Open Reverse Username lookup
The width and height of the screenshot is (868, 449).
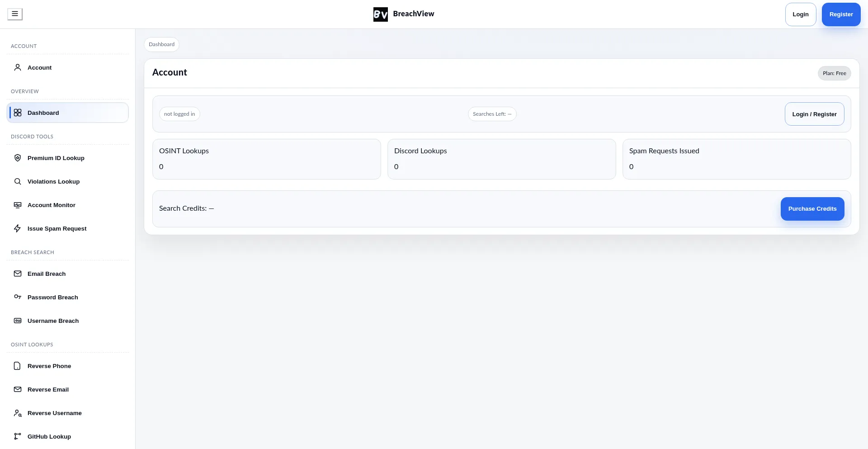tap(54, 413)
